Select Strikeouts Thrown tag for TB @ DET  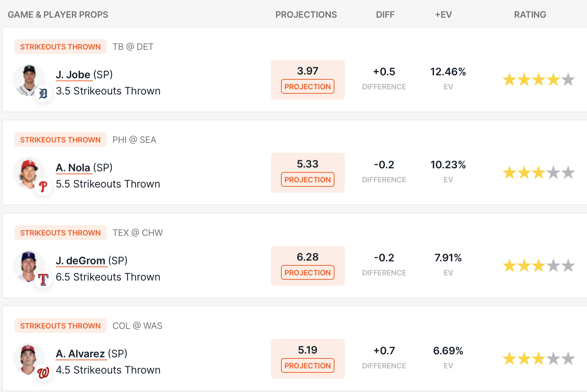click(61, 47)
